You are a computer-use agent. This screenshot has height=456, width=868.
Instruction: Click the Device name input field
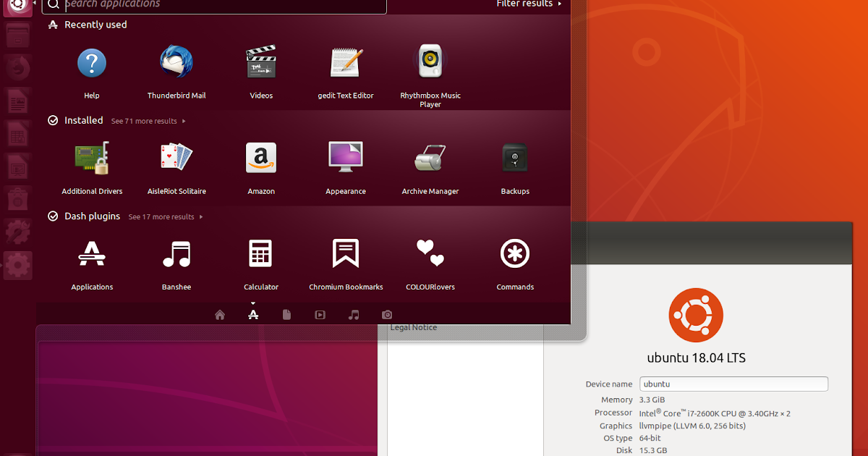click(x=733, y=384)
